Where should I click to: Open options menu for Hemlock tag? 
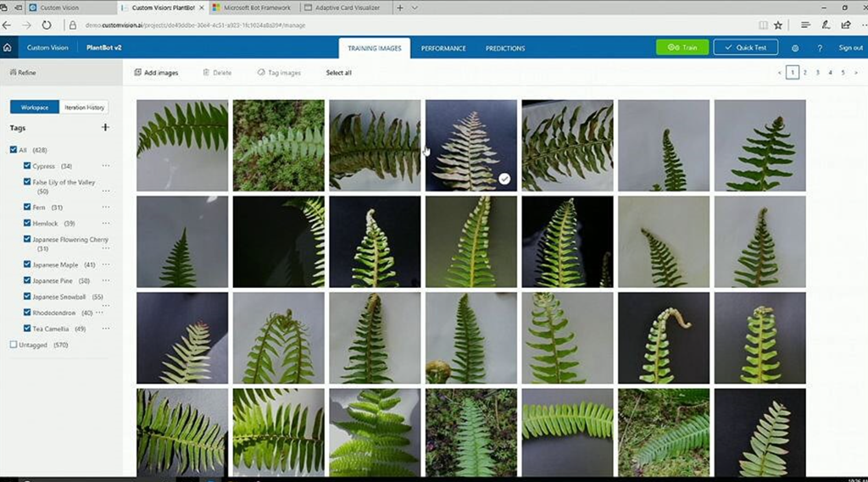pyautogui.click(x=106, y=223)
